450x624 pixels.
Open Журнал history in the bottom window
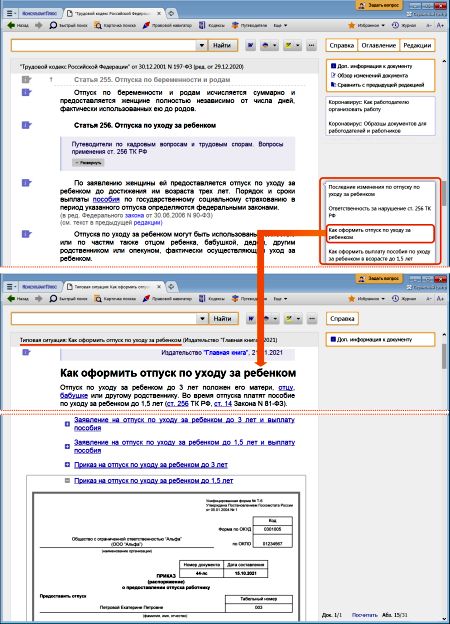pyautogui.click(x=404, y=298)
